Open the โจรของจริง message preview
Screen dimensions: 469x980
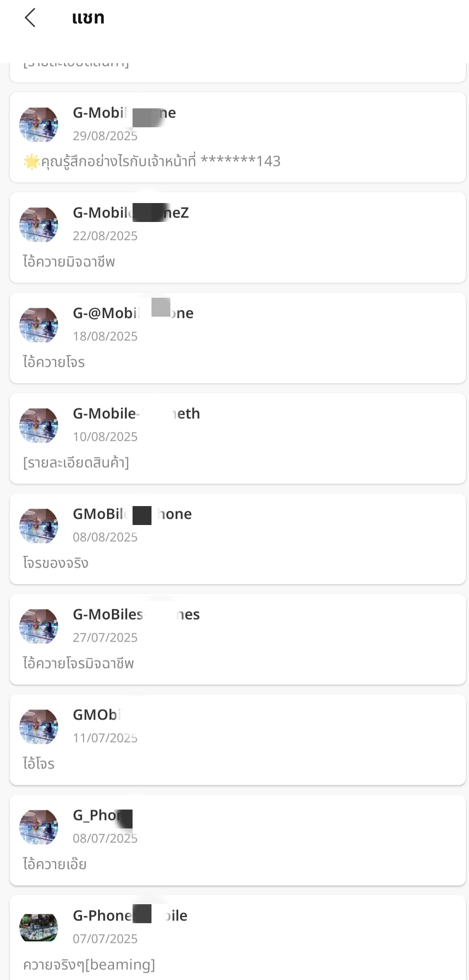coord(56,563)
